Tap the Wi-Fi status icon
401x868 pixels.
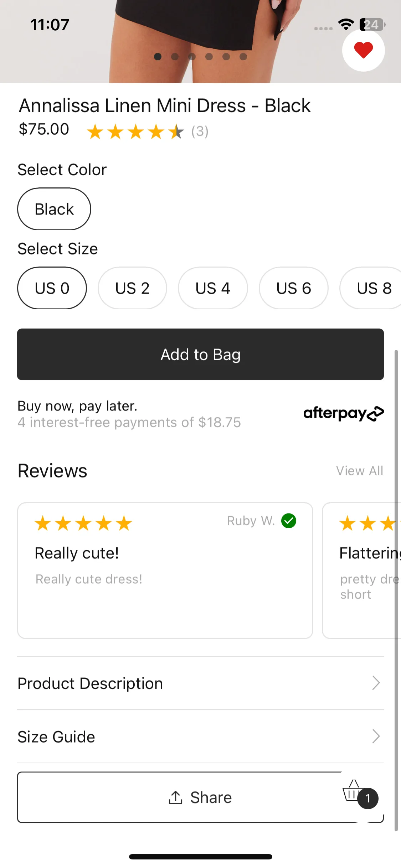346,25
